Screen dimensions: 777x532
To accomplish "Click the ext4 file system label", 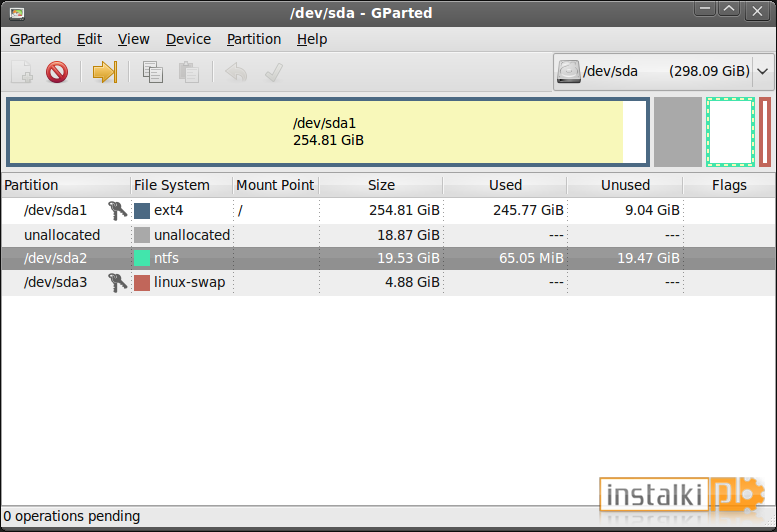I will tap(168, 211).
